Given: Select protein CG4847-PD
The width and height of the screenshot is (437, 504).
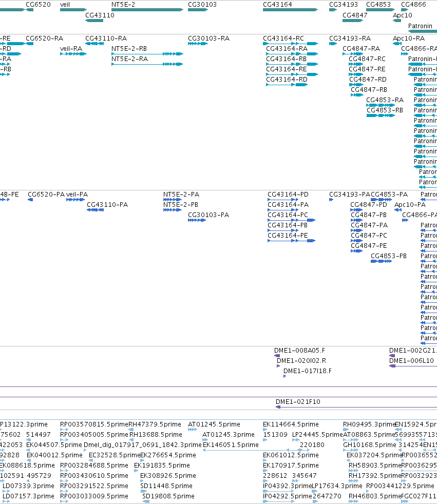Looking at the screenshot, I should (x=369, y=205).
